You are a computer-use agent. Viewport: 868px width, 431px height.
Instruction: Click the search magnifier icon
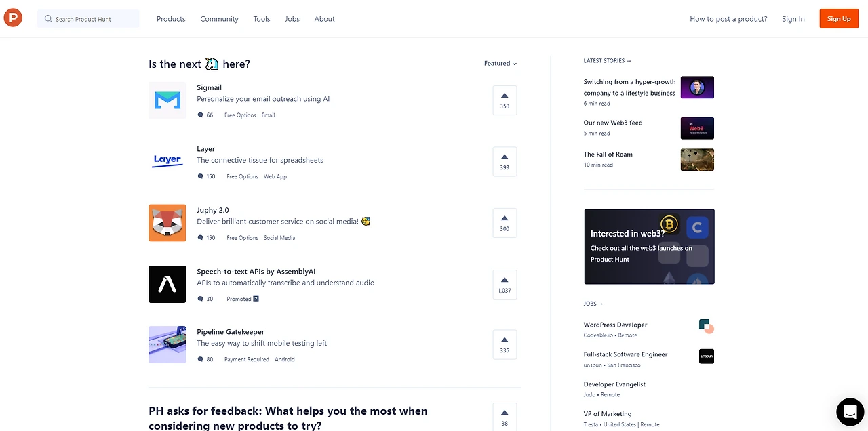click(48, 19)
